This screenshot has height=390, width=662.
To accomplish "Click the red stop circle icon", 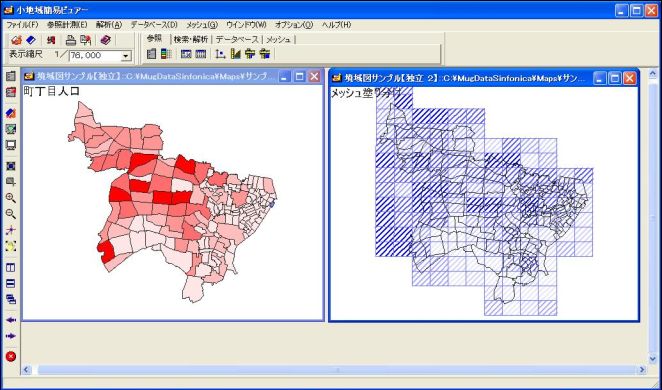I will (x=11, y=356).
